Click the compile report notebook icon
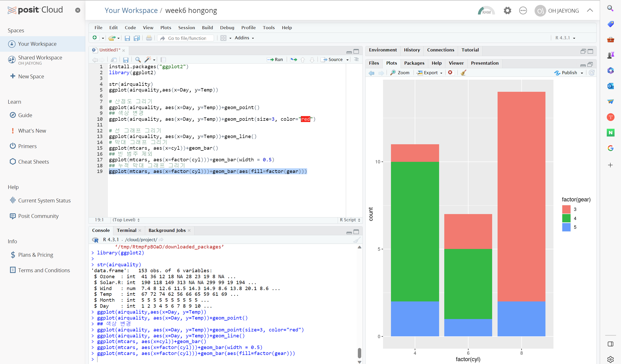Image resolution: width=621 pixels, height=364 pixels. (163, 60)
